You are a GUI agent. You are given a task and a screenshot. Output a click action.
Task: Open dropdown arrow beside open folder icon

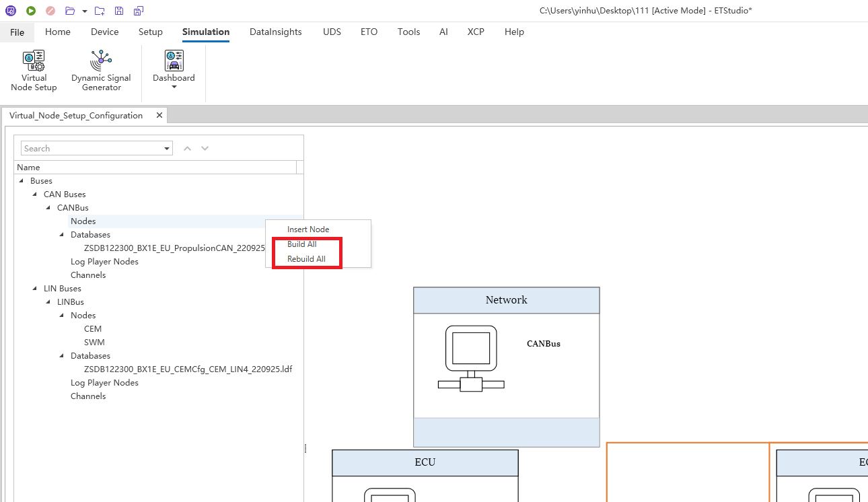pos(84,11)
